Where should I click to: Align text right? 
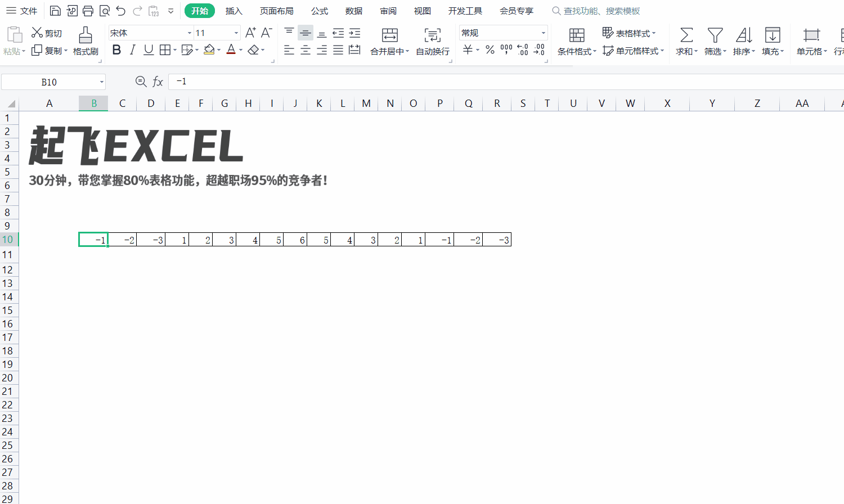[x=322, y=50]
